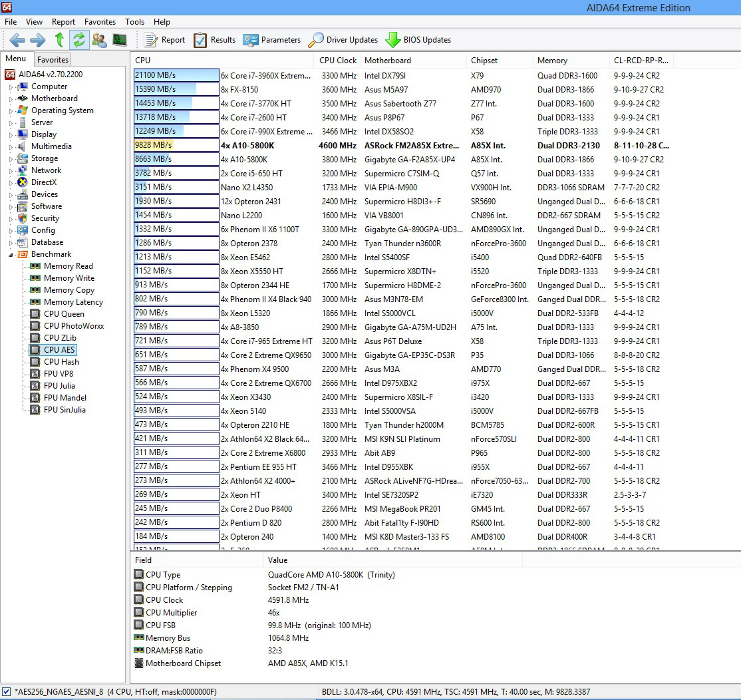Open Parameters from the toolbar

pos(272,40)
